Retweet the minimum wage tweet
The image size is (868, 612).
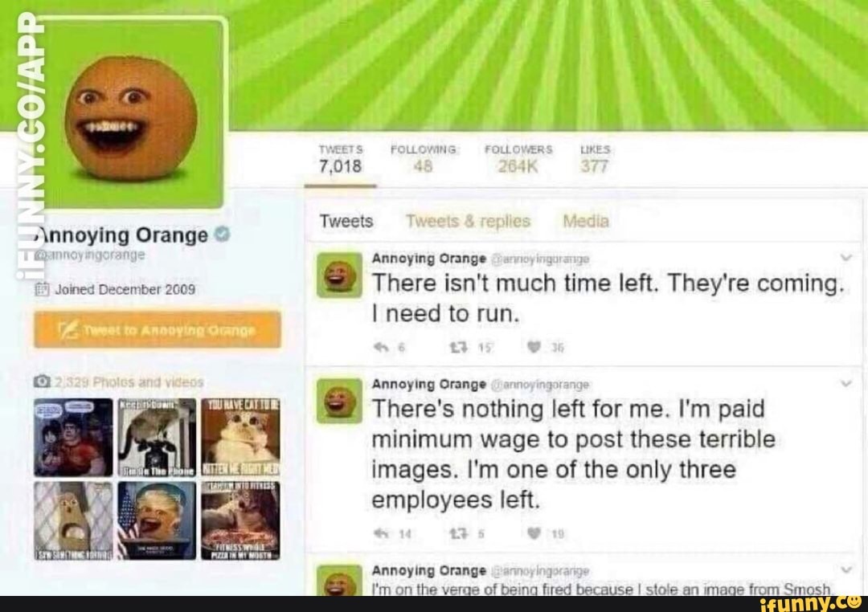click(458, 533)
